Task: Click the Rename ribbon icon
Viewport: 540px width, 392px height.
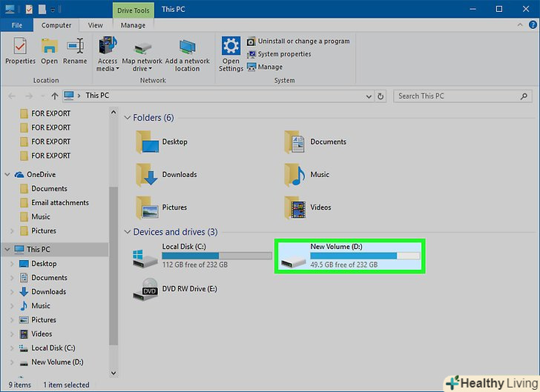Action: click(74, 46)
